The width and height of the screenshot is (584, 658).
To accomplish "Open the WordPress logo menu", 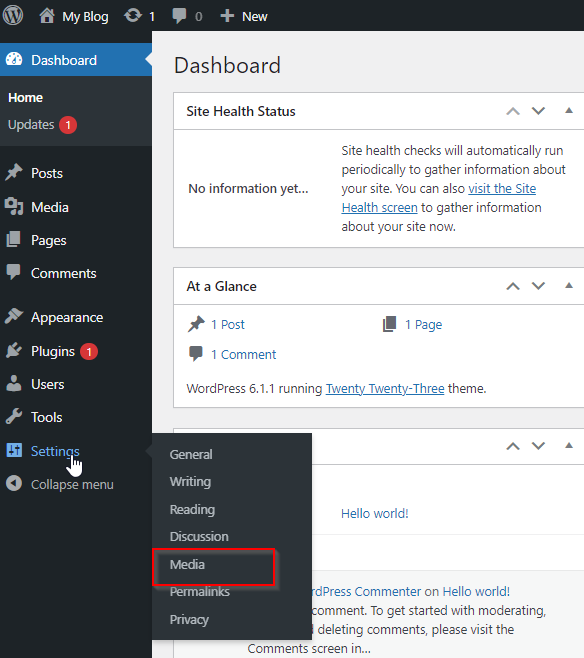I will point(13,16).
